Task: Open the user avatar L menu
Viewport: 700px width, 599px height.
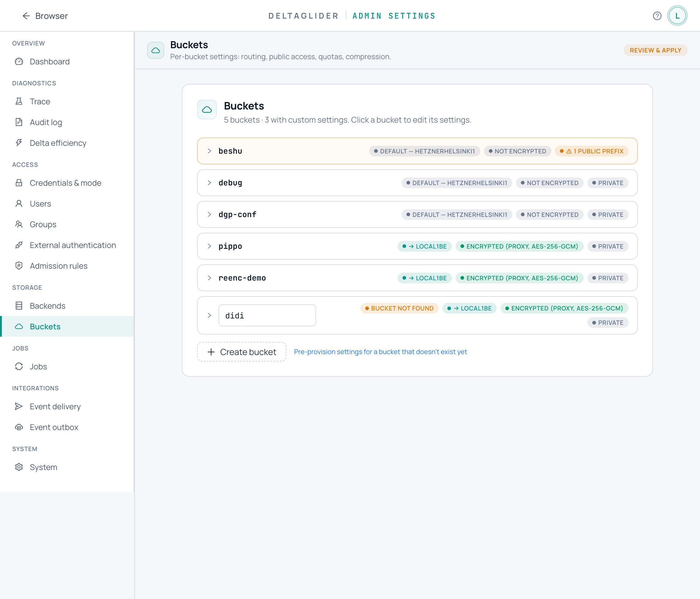Action: pyautogui.click(x=677, y=16)
